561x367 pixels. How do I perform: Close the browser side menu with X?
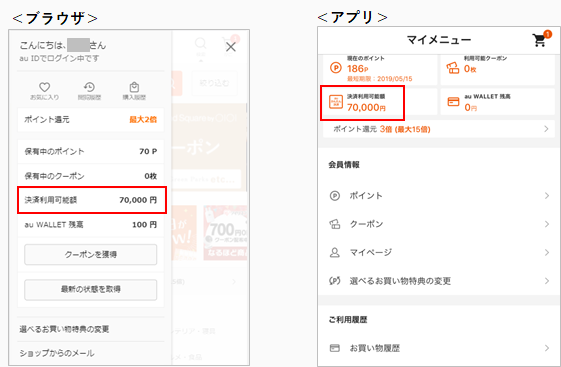tap(231, 47)
